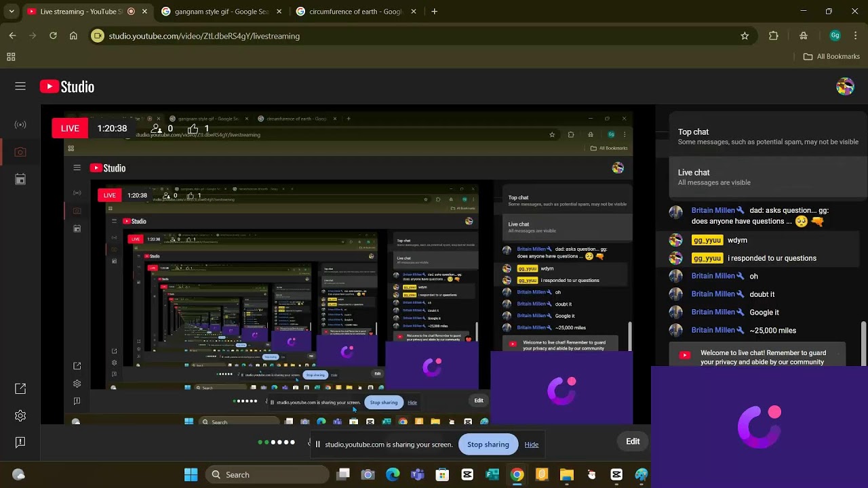Open the YouTube account avatar menu

click(845, 86)
